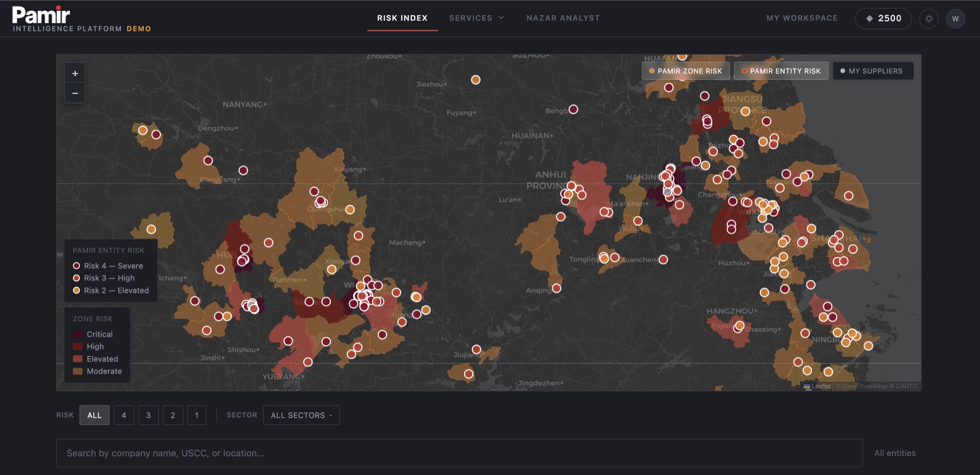Screen dimensions: 980x475
Task: Filter by risk level 4
Action: 124,415
